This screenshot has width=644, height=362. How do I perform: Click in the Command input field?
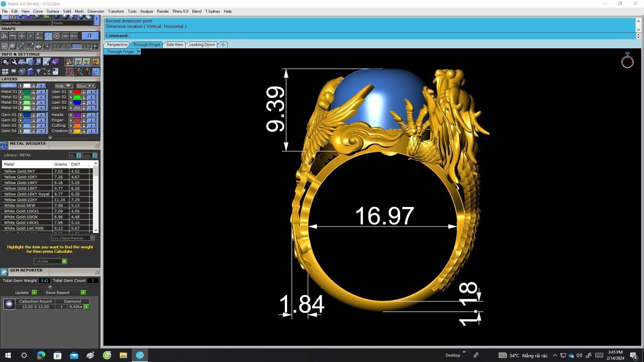(x=382, y=36)
